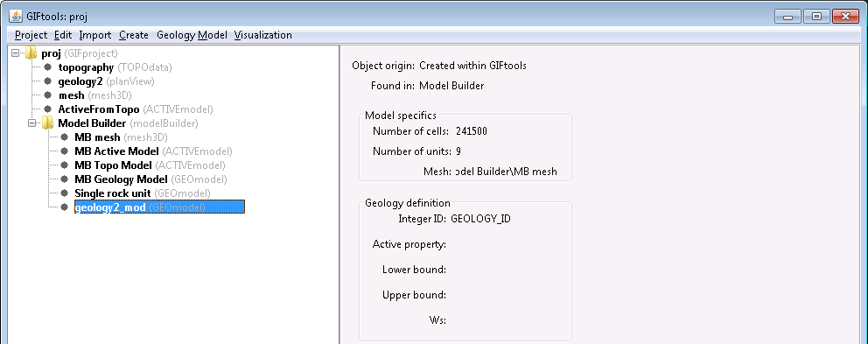Click the Mesh path value text
This screenshot has width=868, height=344.
coord(506,172)
